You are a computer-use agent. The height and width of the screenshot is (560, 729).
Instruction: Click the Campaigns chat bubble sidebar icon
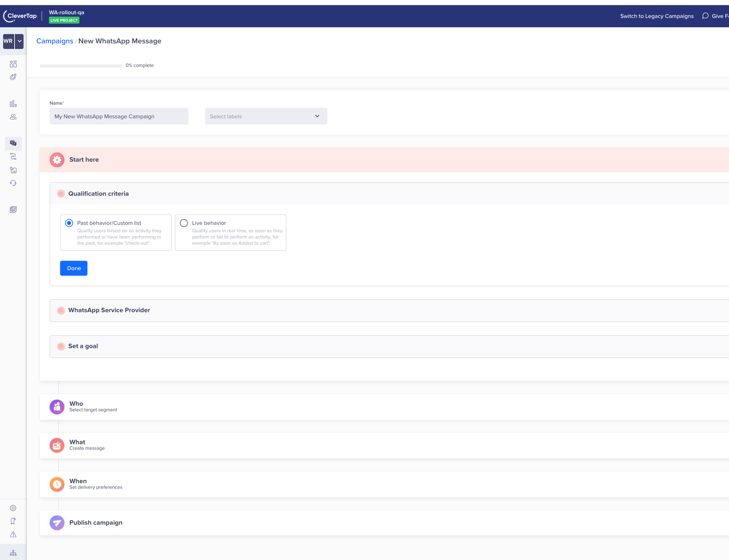tap(13, 143)
